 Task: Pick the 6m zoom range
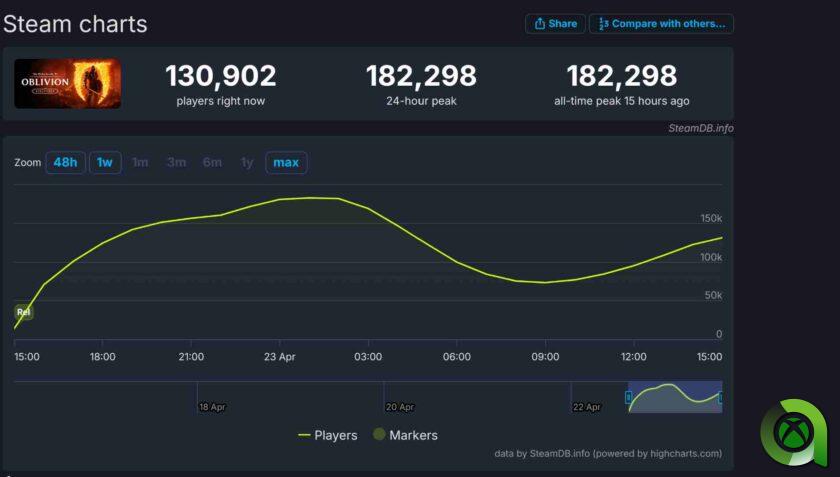pos(212,162)
